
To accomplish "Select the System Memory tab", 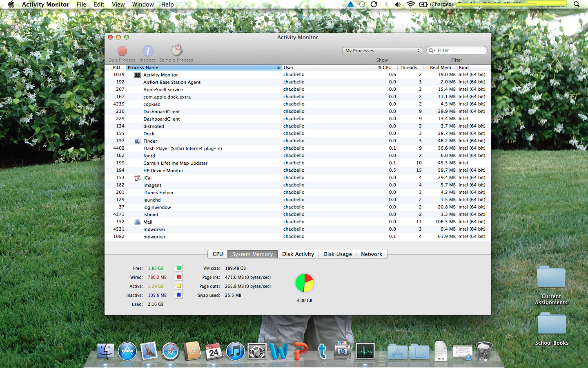I will (252, 254).
